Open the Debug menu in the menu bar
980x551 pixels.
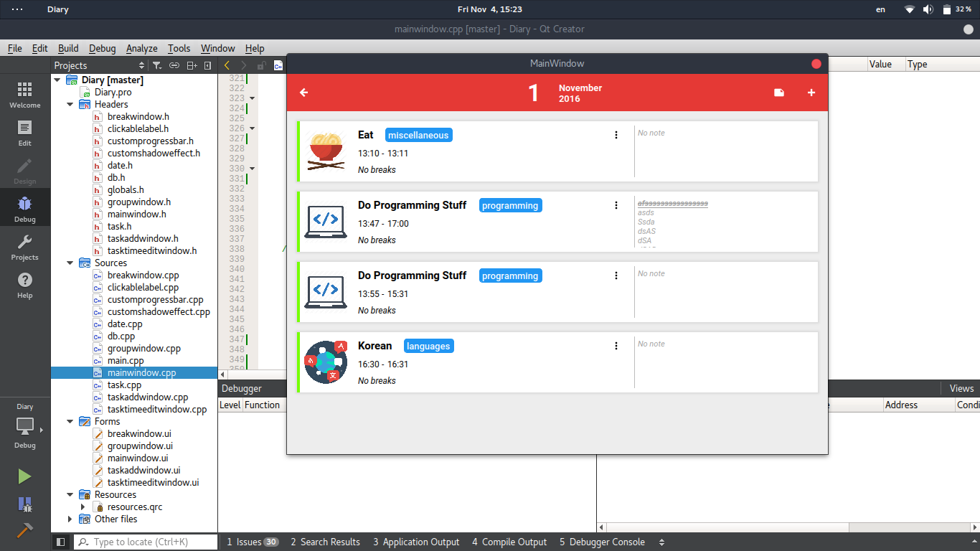tap(103, 48)
